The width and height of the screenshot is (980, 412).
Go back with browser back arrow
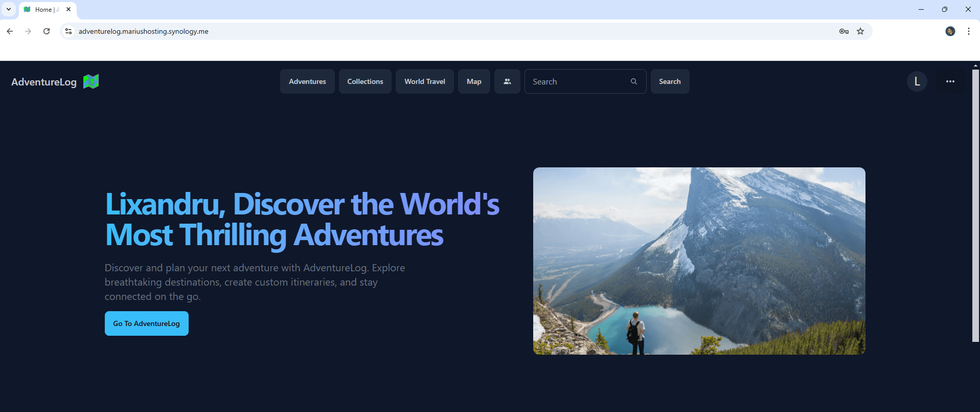(10, 31)
